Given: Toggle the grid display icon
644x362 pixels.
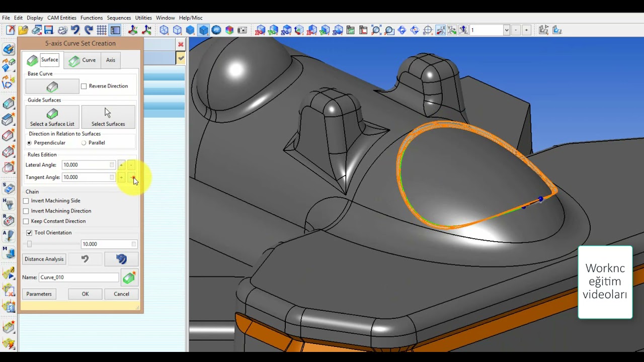Looking at the screenshot, I should click(x=102, y=30).
